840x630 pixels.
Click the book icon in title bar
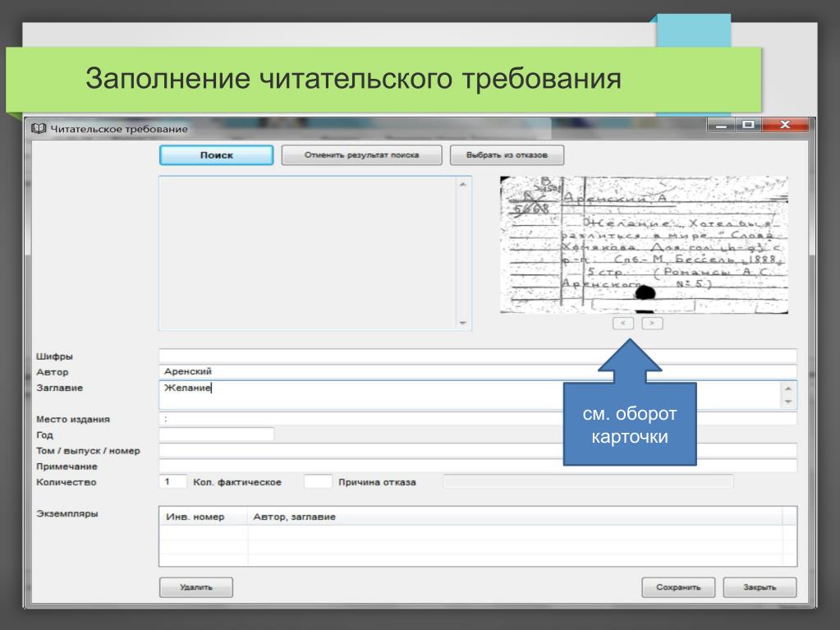pos(39,129)
